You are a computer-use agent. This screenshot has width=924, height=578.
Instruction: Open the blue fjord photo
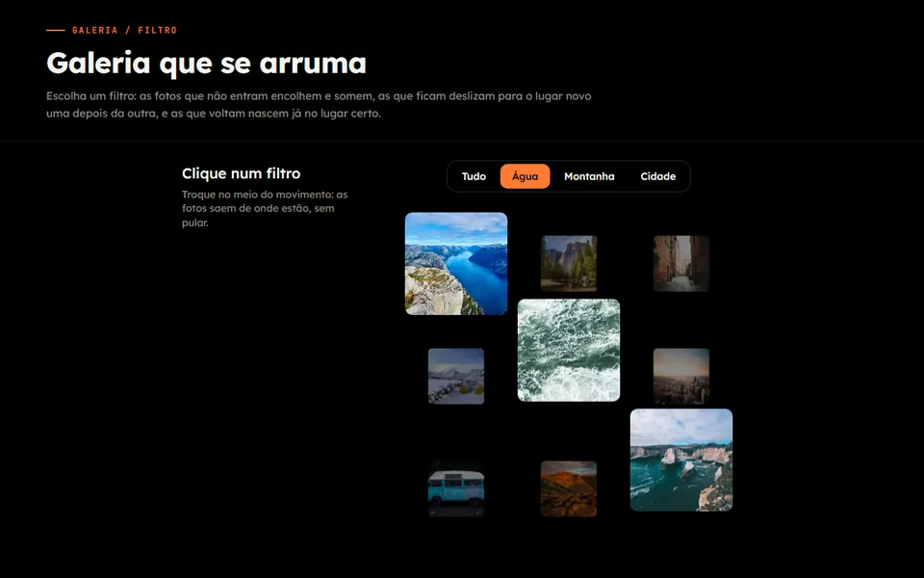click(456, 264)
